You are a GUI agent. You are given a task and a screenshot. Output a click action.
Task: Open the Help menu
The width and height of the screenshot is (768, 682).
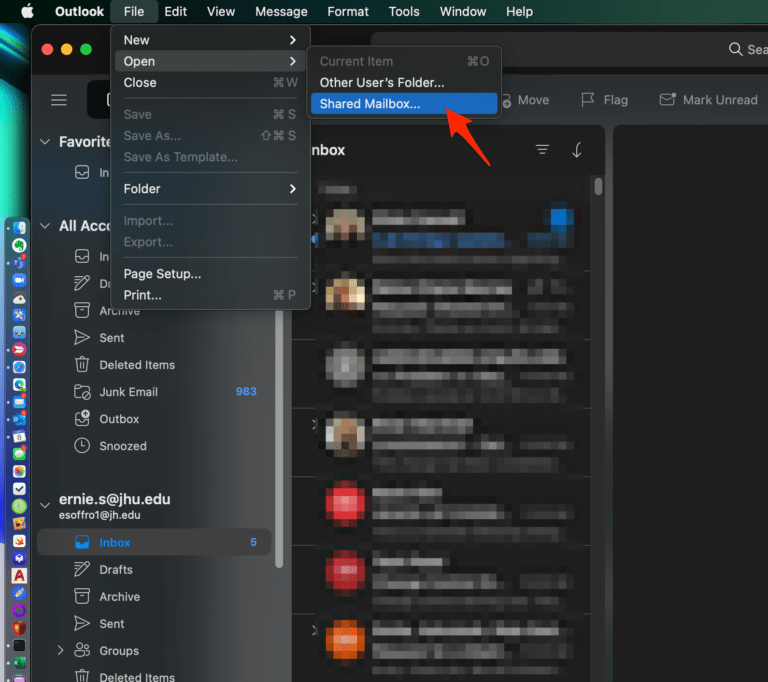click(519, 11)
